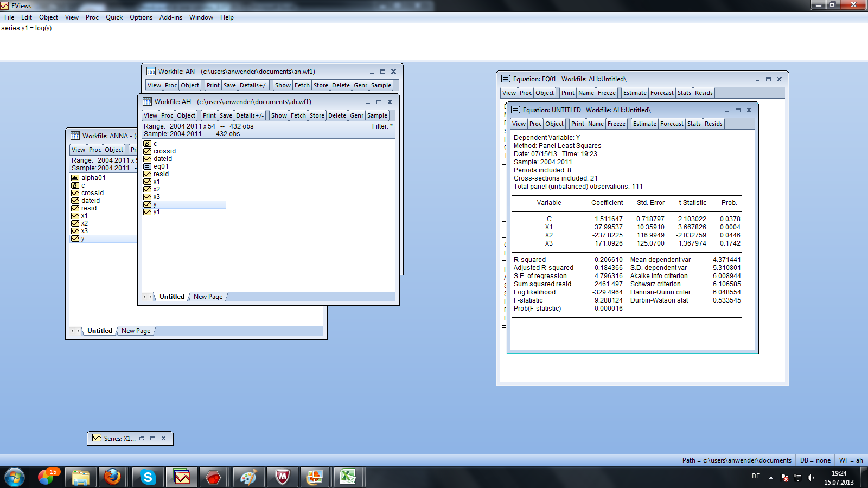Click Stats in Equation UNTITLED toolbar
The image size is (868, 488).
tap(694, 124)
